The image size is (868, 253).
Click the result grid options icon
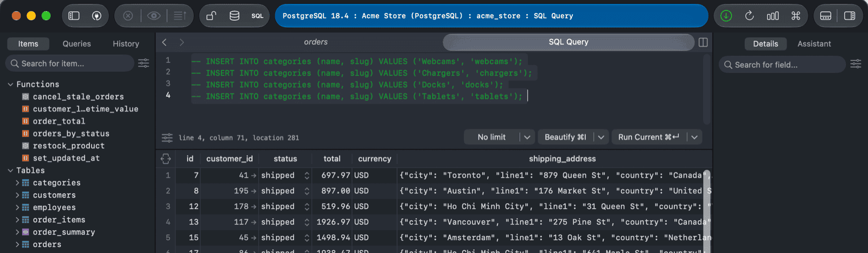click(166, 159)
